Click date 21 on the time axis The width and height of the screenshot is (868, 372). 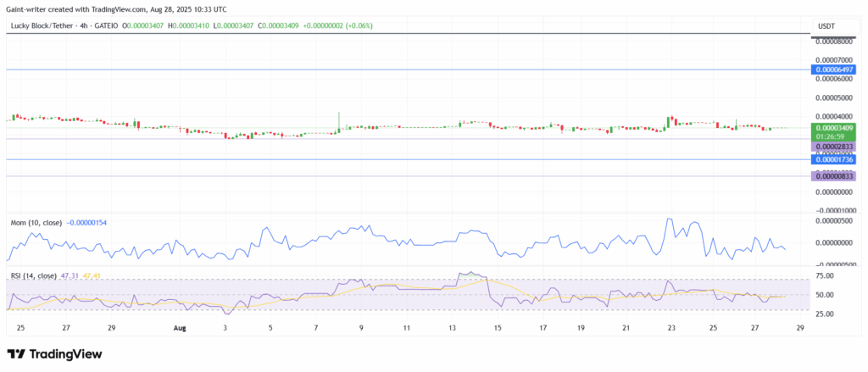pyautogui.click(x=626, y=328)
